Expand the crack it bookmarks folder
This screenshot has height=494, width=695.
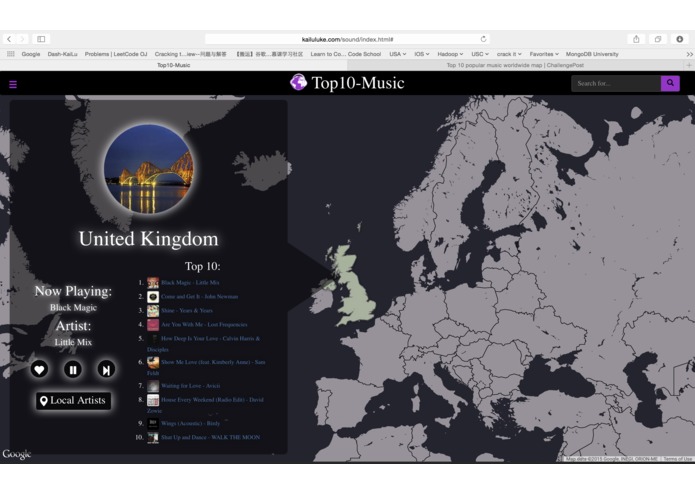pos(509,54)
